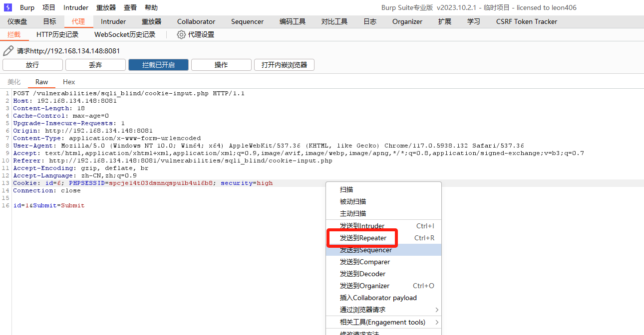Choose 插入Collaborator payload in context menu
Screen dimensions: 644x335
tap(383, 298)
